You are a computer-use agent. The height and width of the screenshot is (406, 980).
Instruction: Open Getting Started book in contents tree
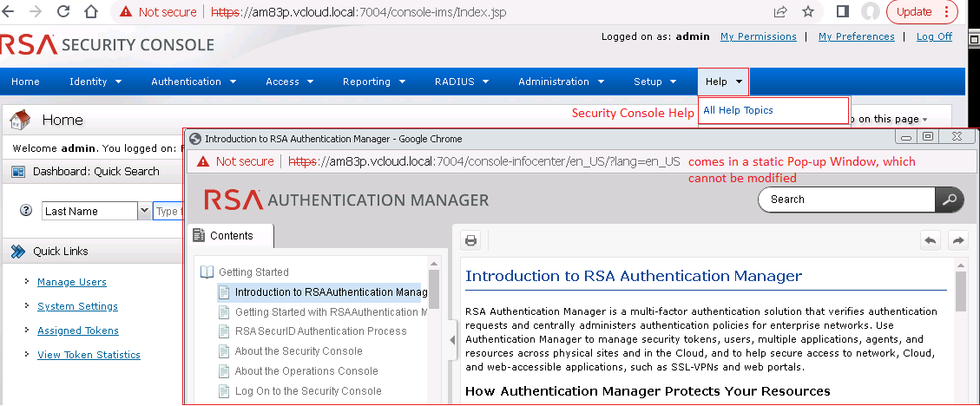[x=253, y=272]
